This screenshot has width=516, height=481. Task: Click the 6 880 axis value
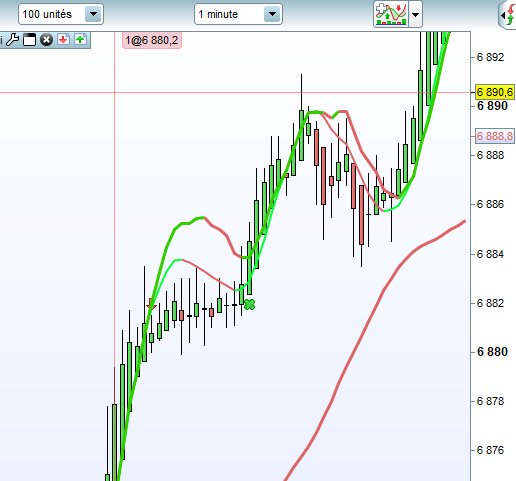pos(492,352)
